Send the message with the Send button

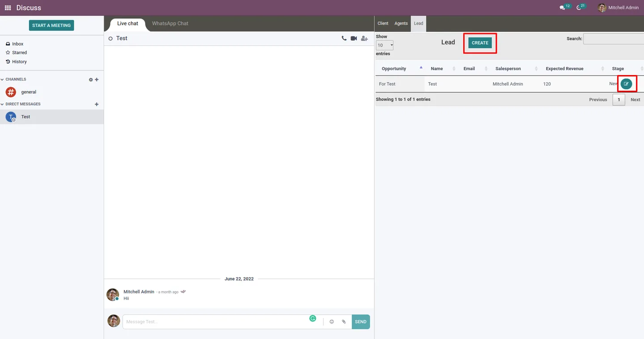pos(360,322)
